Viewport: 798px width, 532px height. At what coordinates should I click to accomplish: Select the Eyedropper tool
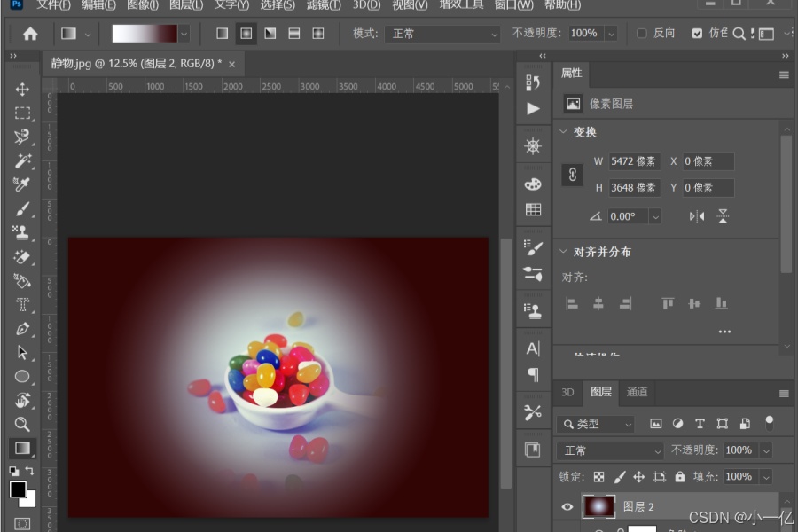pyautogui.click(x=22, y=184)
